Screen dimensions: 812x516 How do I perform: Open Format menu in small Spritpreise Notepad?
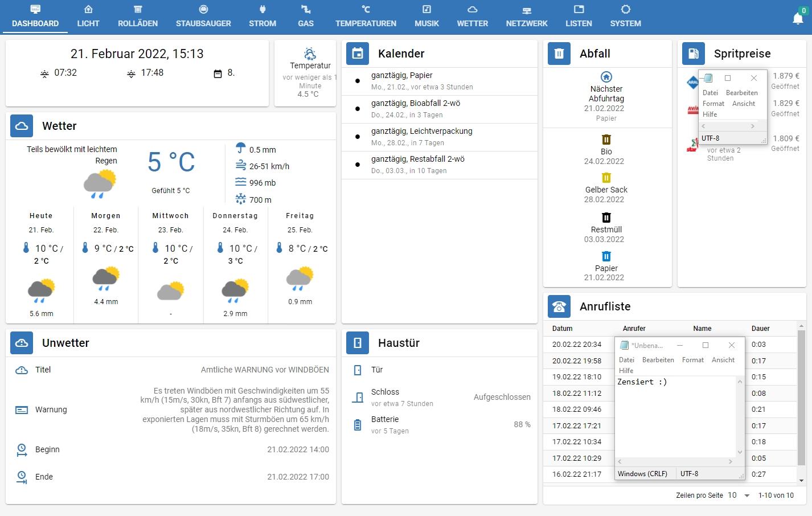click(x=713, y=104)
